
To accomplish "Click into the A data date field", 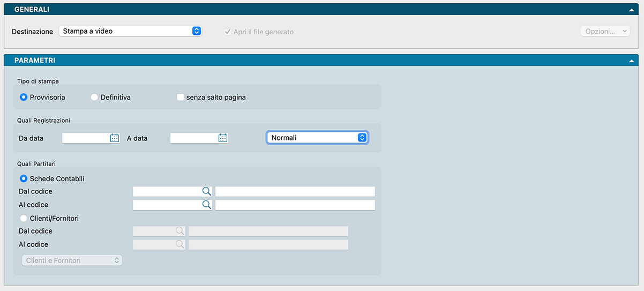I will (194, 138).
